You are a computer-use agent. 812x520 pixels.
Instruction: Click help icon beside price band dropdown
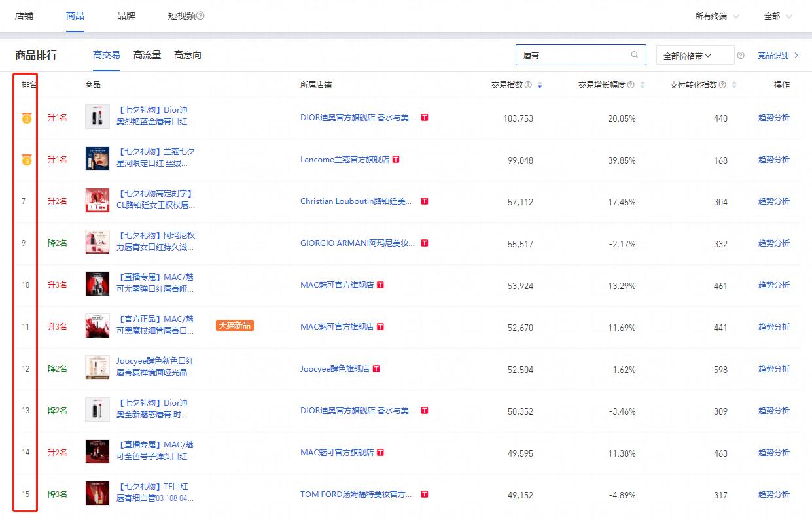741,56
